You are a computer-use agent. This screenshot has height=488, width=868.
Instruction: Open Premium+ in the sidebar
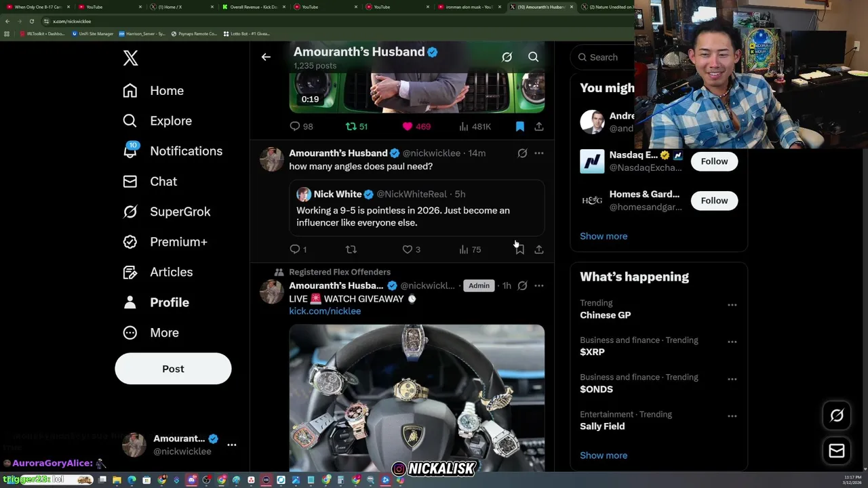(x=165, y=241)
